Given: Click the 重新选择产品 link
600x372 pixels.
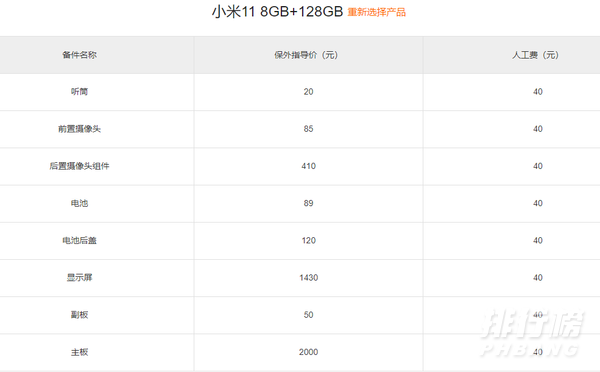Looking at the screenshot, I should point(377,12).
